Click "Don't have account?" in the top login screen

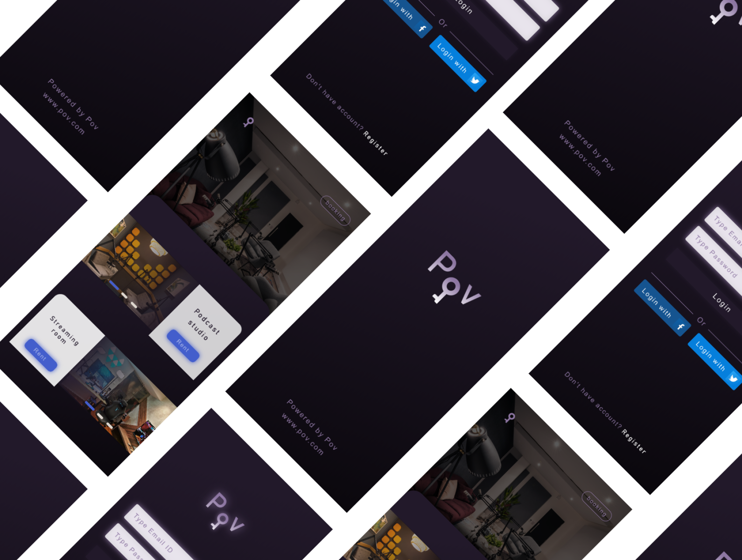click(x=334, y=101)
